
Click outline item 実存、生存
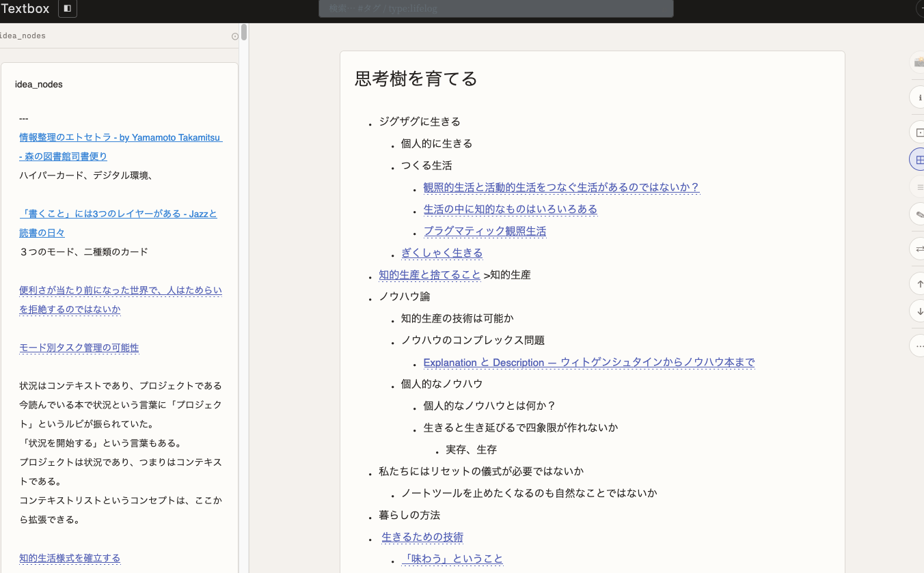pyautogui.click(x=471, y=449)
